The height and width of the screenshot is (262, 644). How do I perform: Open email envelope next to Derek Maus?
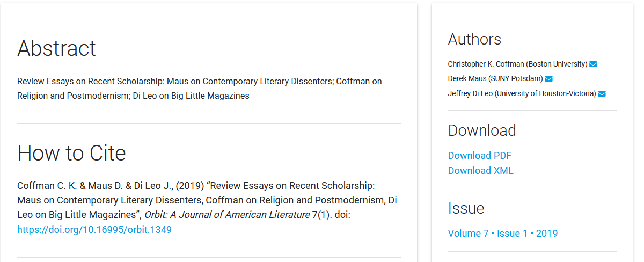coord(549,79)
